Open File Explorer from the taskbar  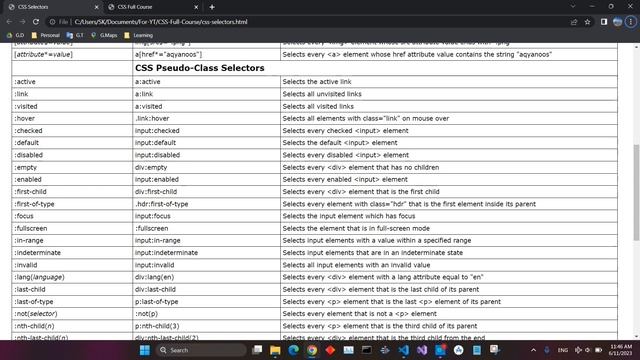[x=275, y=350]
